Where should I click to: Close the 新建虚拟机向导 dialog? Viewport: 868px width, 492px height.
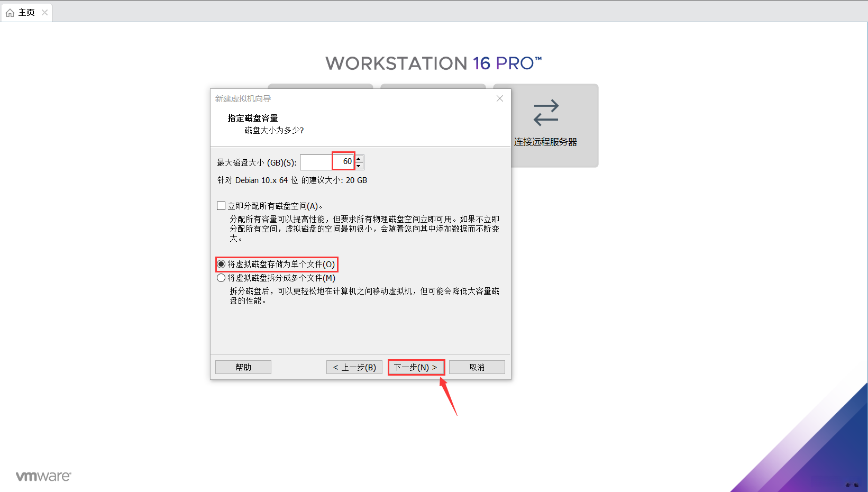pos(499,98)
